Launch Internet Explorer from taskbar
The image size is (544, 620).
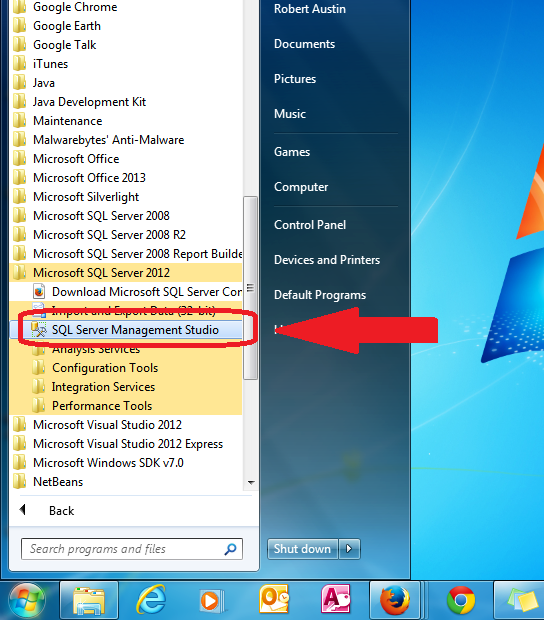[x=151, y=601]
